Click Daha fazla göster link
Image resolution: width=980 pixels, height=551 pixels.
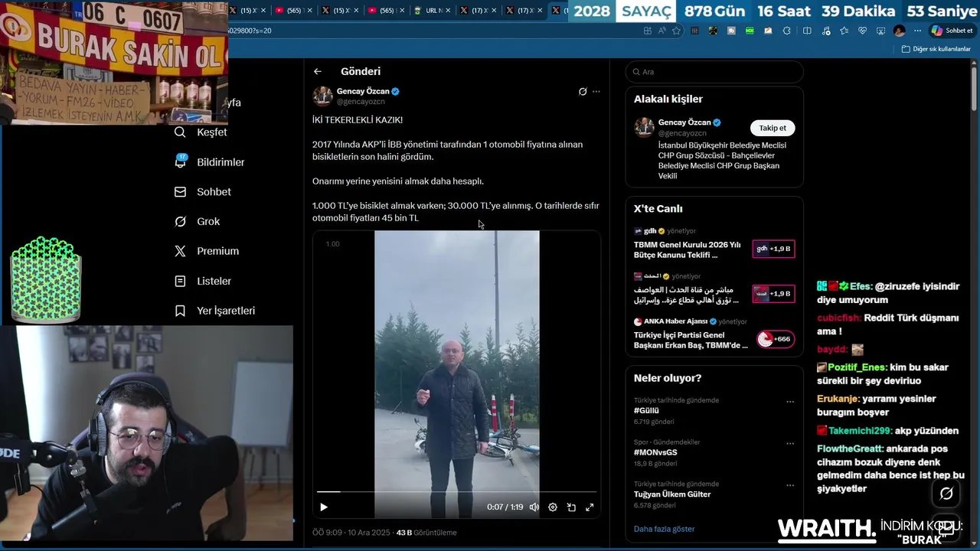click(664, 529)
